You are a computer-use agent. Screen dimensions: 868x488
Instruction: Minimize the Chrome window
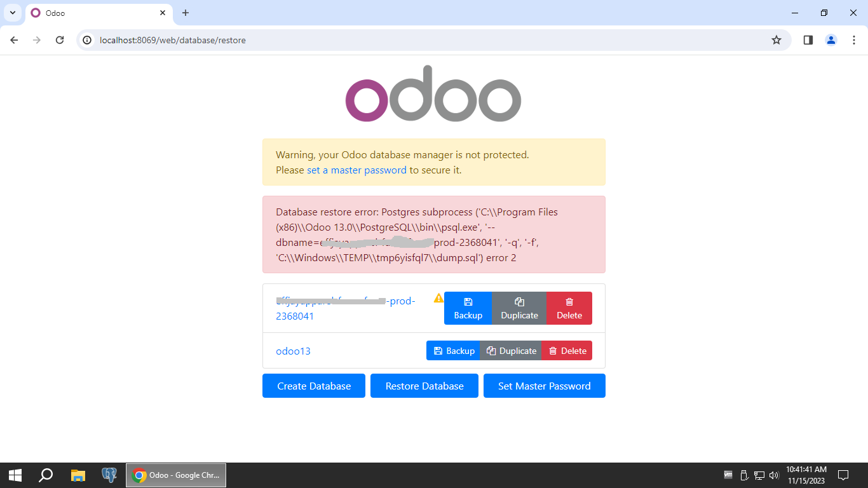[x=795, y=13]
